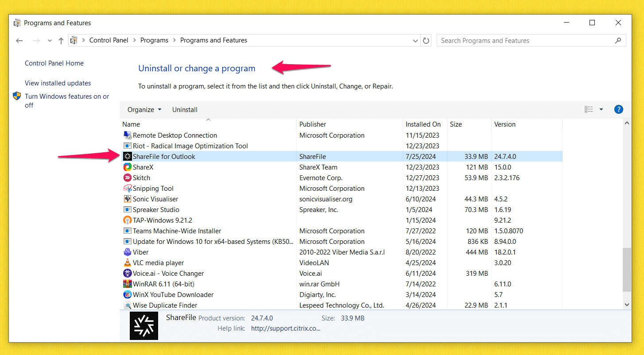This screenshot has width=644, height=355.
Task: Click the Wise Duplicate Finder icon
Action: point(128,305)
